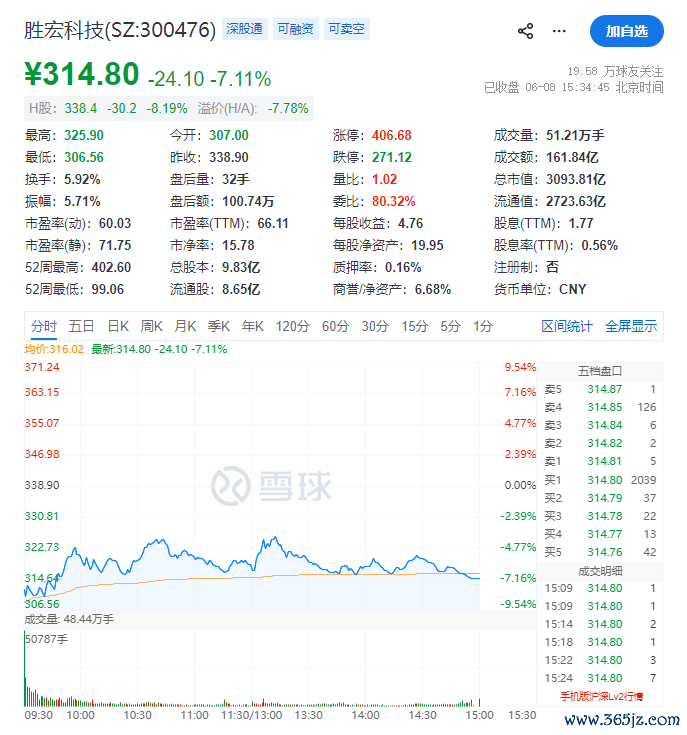Click the 买3 row at 314.78
Viewport: 687px width, 735px height.
coord(600,516)
